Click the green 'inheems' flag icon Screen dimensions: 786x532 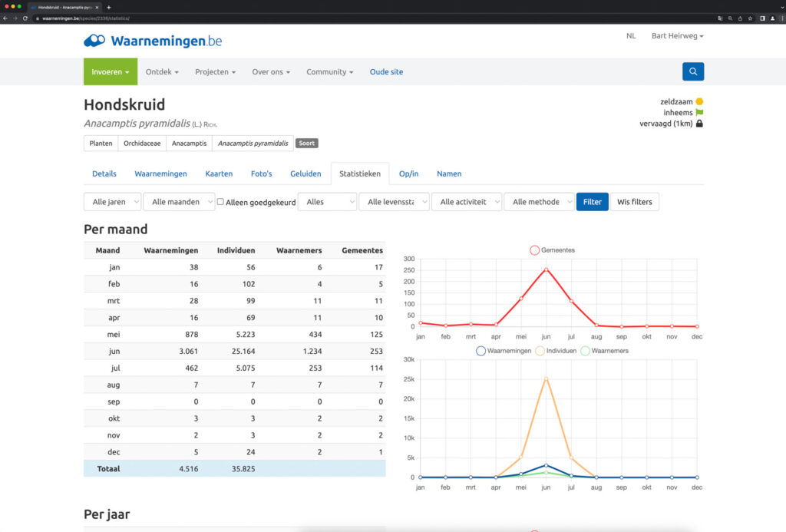pos(699,112)
